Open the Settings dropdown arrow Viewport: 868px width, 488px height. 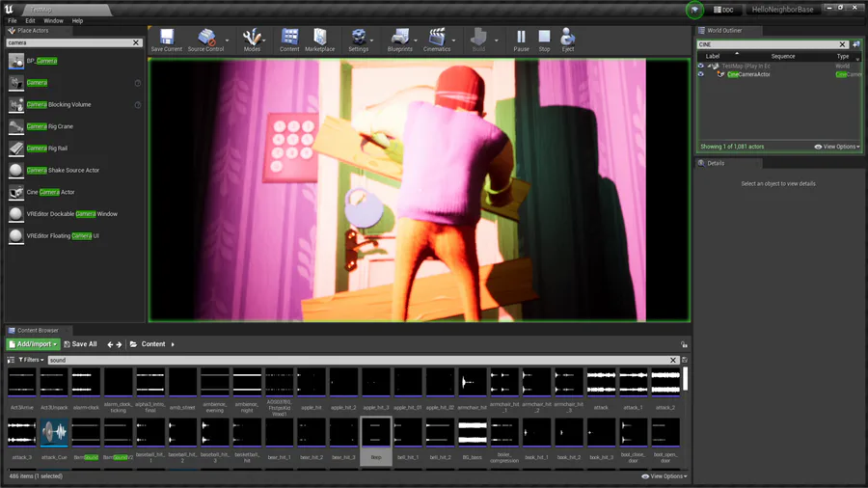click(371, 41)
